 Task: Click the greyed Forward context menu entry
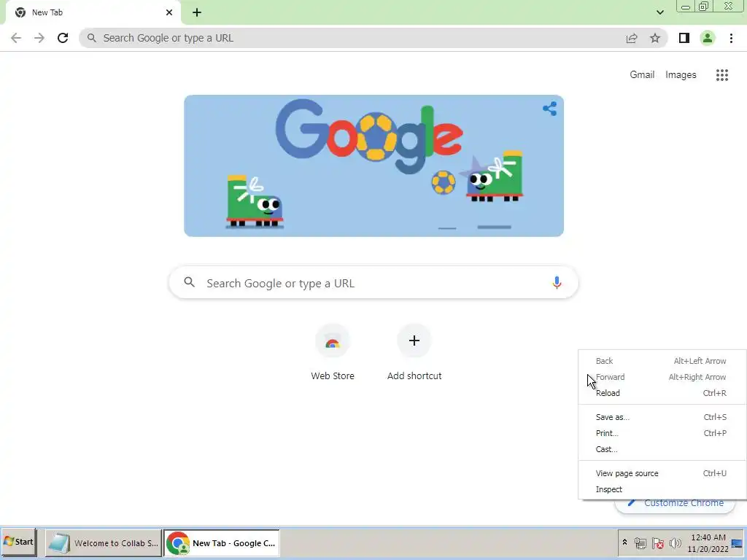click(x=662, y=377)
